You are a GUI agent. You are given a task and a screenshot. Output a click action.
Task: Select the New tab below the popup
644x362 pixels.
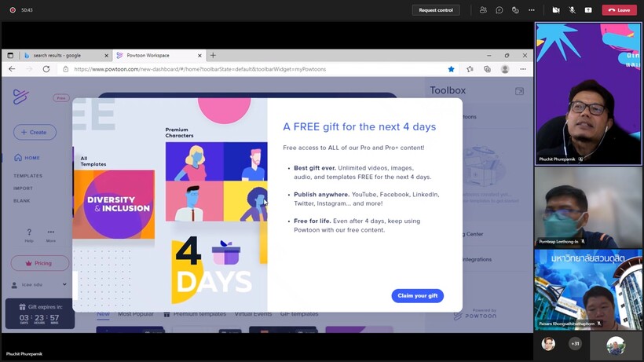point(103,314)
